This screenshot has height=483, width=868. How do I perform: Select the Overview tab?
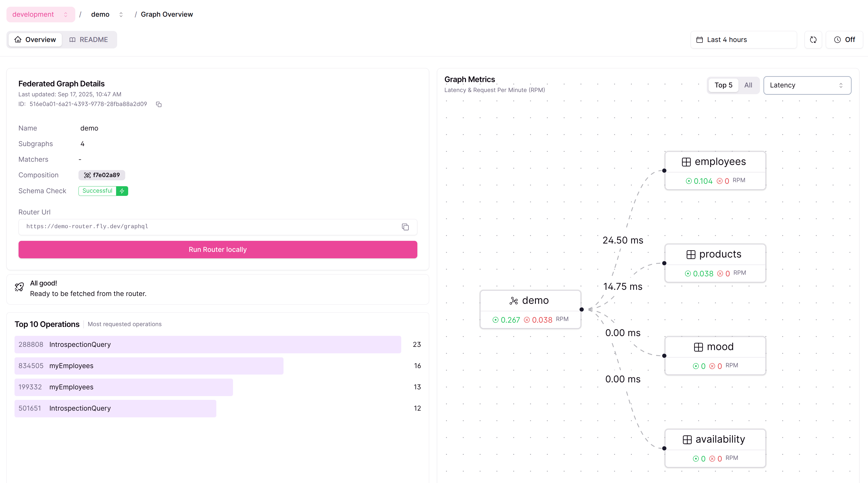tap(35, 40)
